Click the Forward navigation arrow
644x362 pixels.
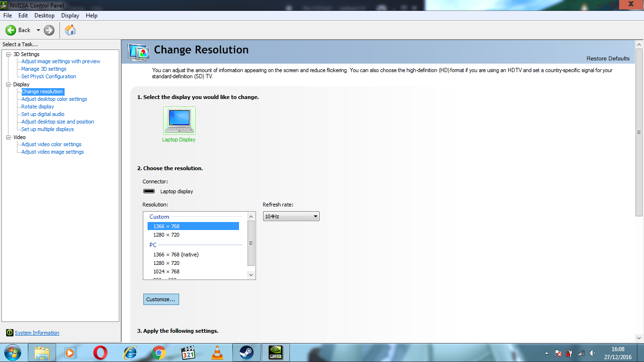(x=49, y=30)
